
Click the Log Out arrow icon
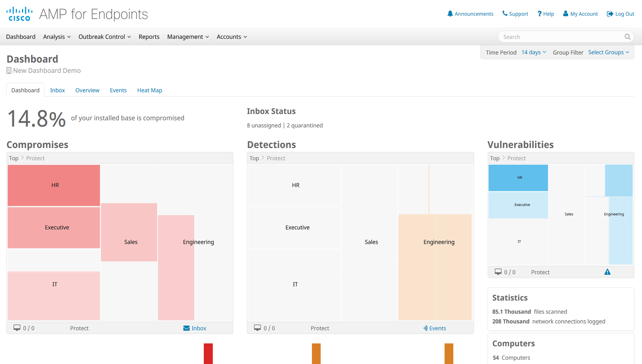pyautogui.click(x=610, y=14)
